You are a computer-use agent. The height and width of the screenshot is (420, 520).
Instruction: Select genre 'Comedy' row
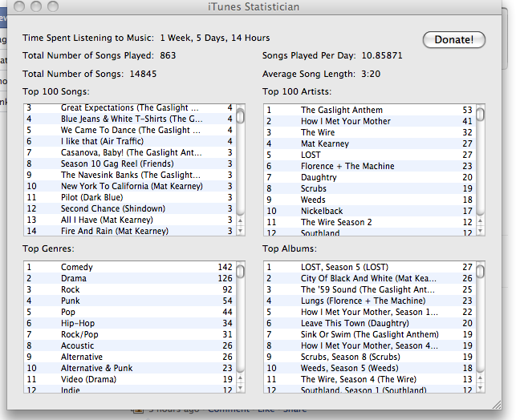click(130, 267)
